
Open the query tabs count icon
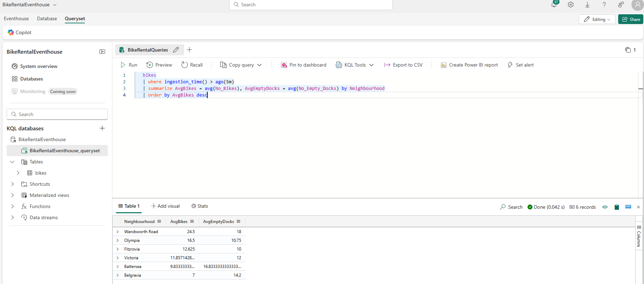[x=630, y=50]
